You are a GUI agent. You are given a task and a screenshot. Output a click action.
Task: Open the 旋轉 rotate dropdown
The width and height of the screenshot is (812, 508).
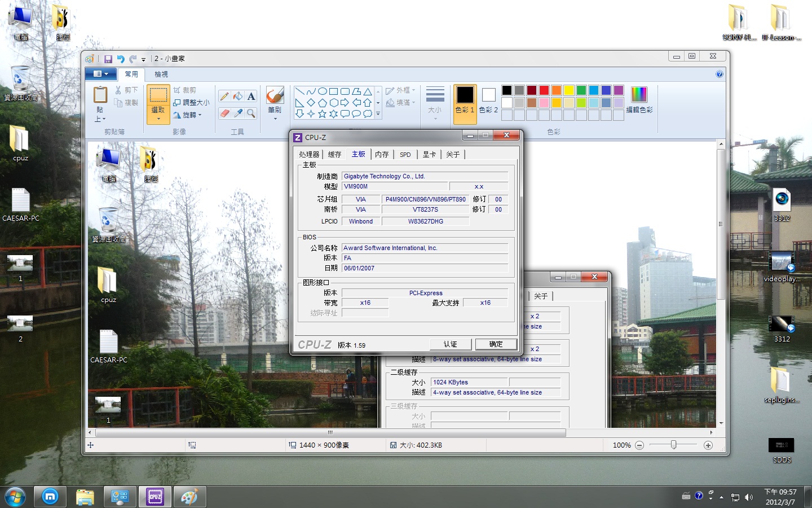[x=187, y=115]
